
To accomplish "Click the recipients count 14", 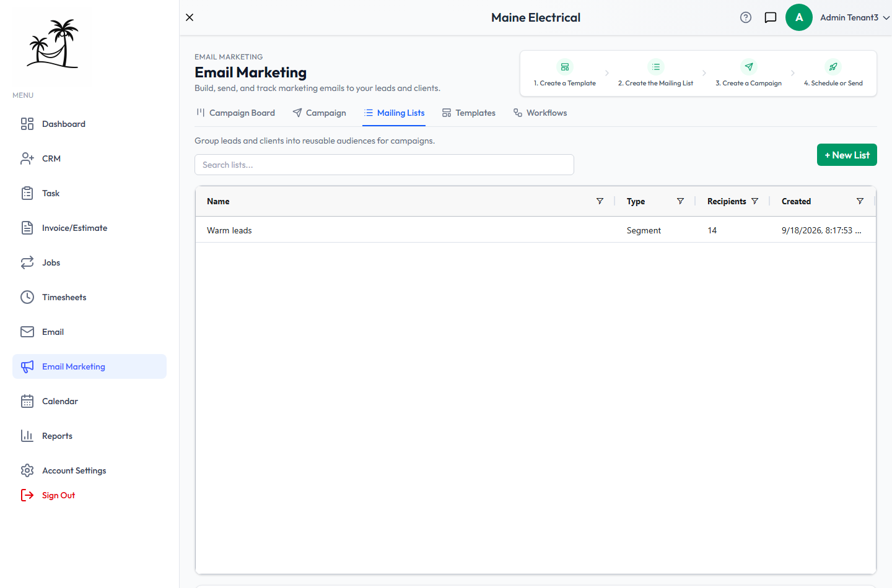I will pos(712,230).
